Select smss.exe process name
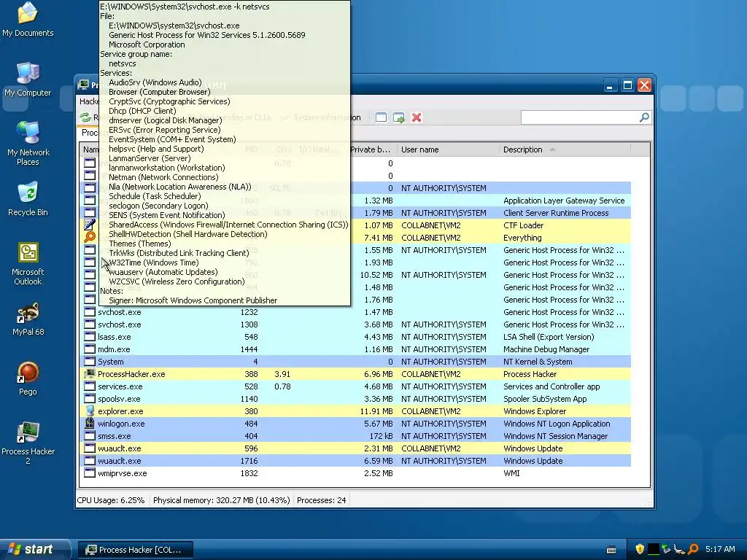 pyautogui.click(x=115, y=436)
